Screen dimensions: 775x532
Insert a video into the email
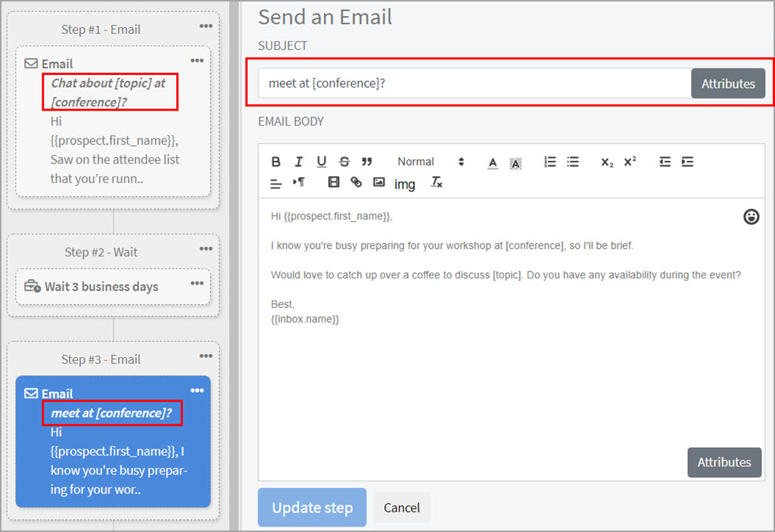point(333,182)
